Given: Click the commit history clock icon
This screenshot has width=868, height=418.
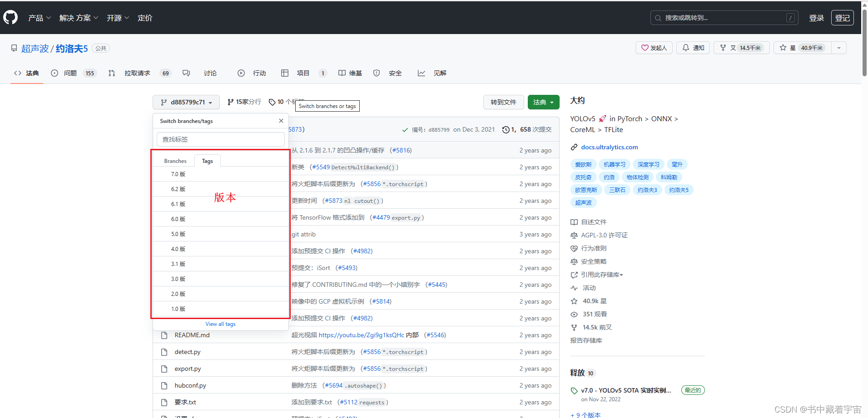Looking at the screenshot, I should pos(506,130).
